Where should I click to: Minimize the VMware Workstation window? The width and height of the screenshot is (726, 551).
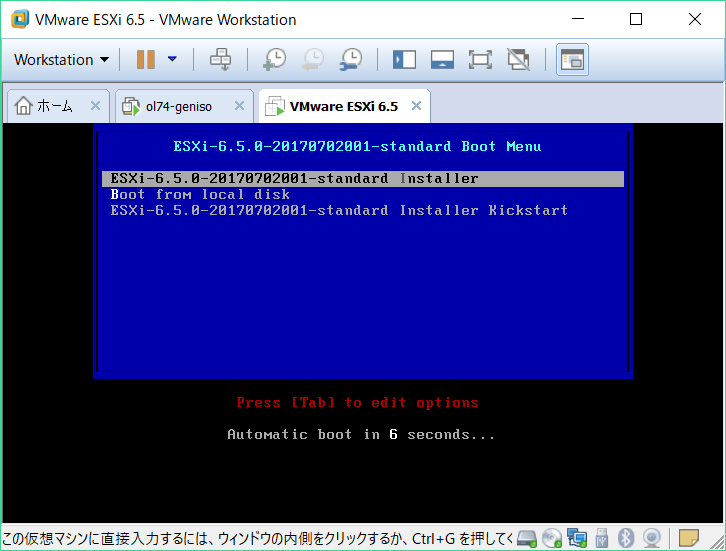pos(578,19)
